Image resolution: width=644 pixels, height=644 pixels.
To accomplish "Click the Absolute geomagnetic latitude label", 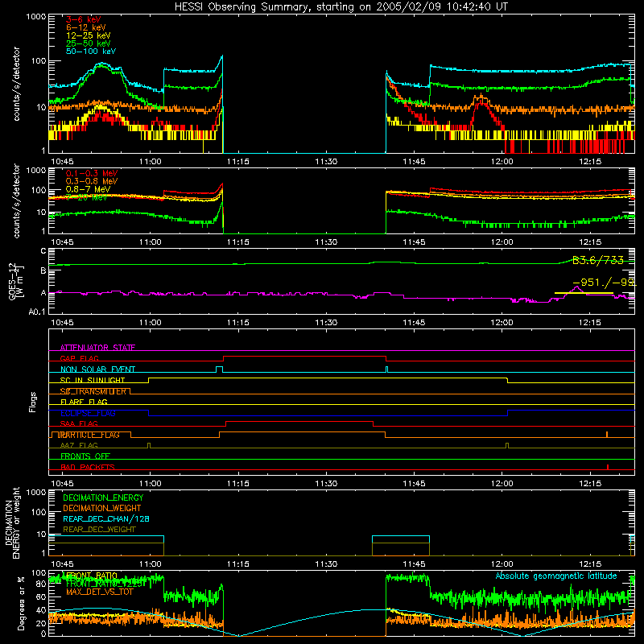I will point(556,576).
